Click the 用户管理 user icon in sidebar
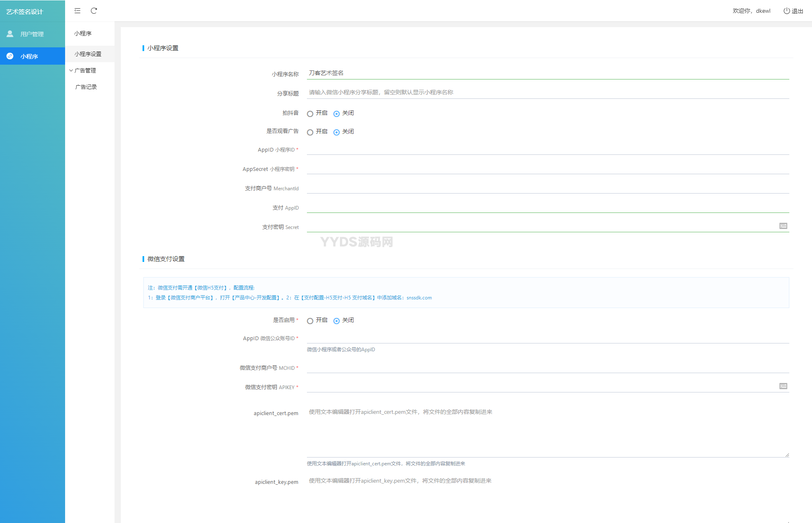Image resolution: width=812 pixels, height=523 pixels. [x=10, y=34]
